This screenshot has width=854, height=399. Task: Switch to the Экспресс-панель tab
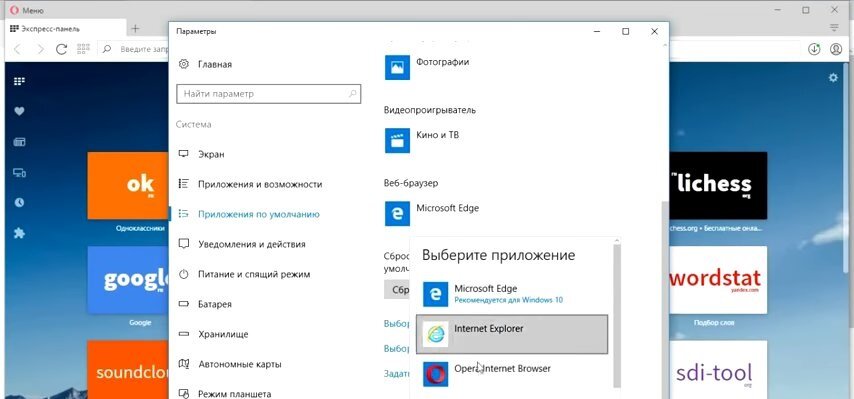pos(64,29)
